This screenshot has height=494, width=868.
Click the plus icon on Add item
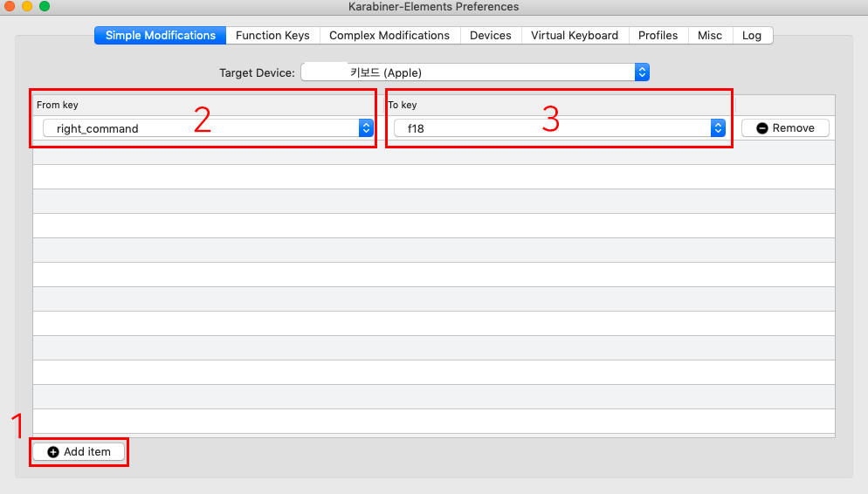53,452
